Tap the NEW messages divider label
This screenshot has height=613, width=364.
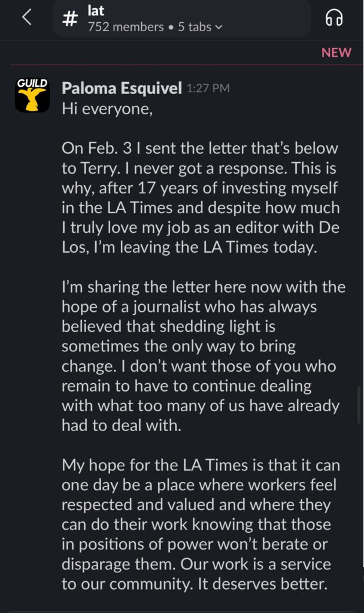click(x=336, y=52)
